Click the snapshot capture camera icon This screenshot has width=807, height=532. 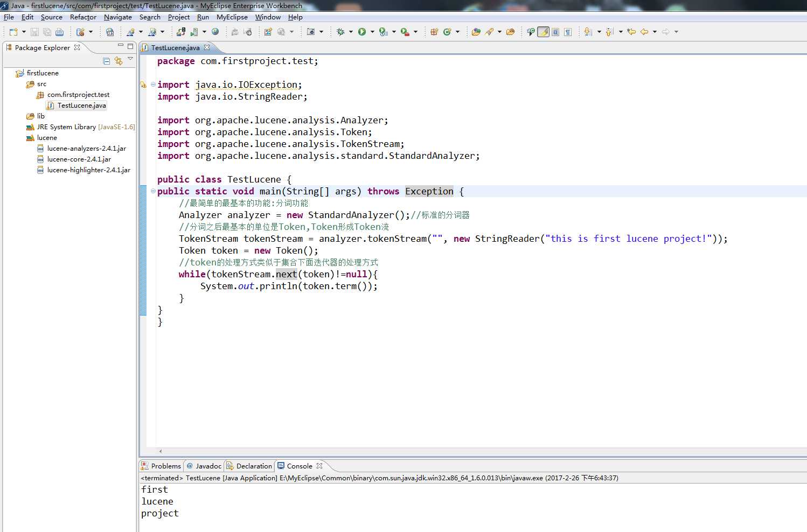tap(310, 32)
